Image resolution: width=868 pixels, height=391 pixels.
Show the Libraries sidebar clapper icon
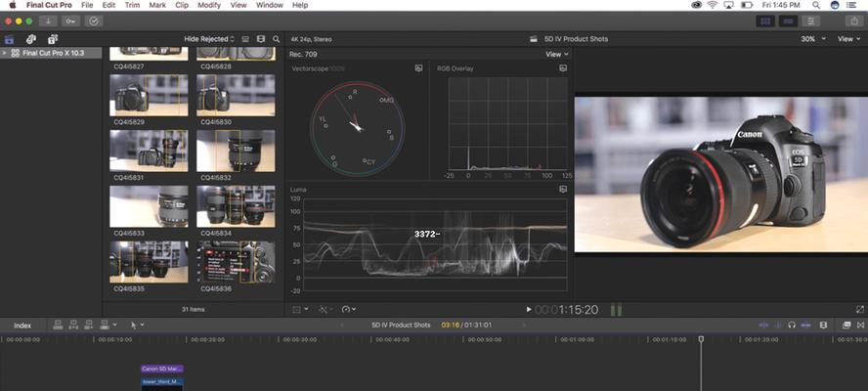10,39
